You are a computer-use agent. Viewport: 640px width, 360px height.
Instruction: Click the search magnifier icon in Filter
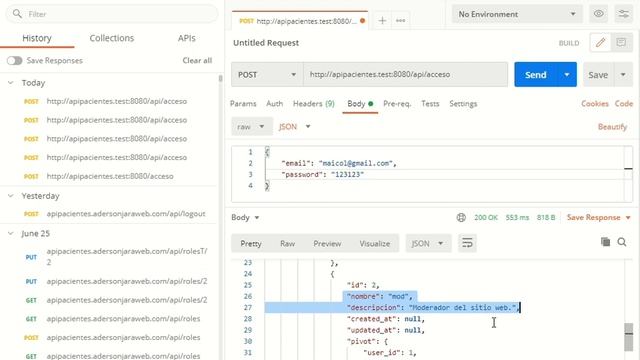pyautogui.click(x=17, y=14)
